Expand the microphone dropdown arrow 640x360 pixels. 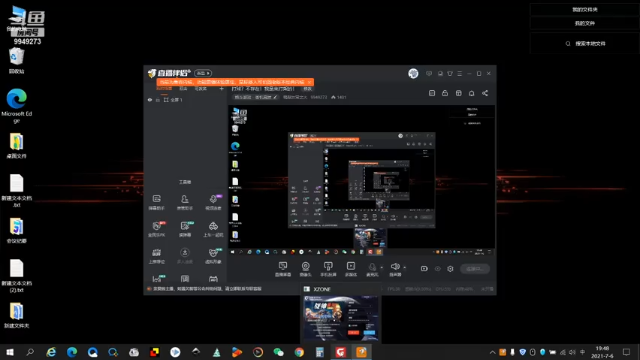(382, 268)
